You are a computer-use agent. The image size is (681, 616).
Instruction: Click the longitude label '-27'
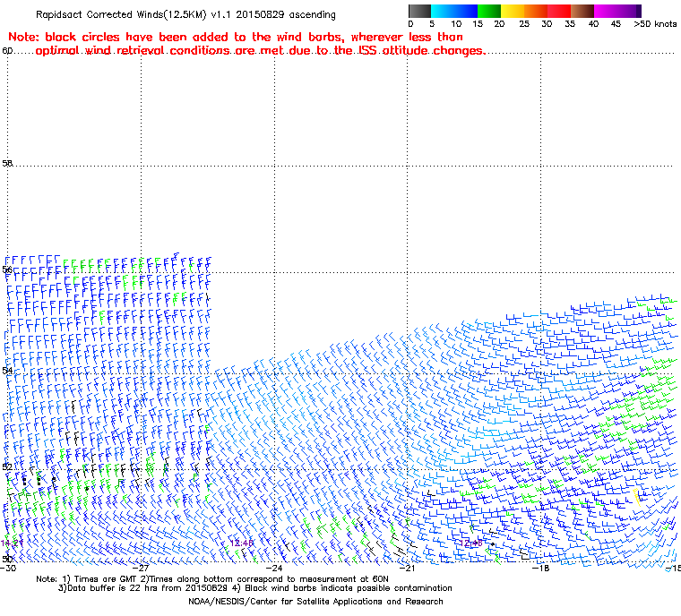[142, 568]
